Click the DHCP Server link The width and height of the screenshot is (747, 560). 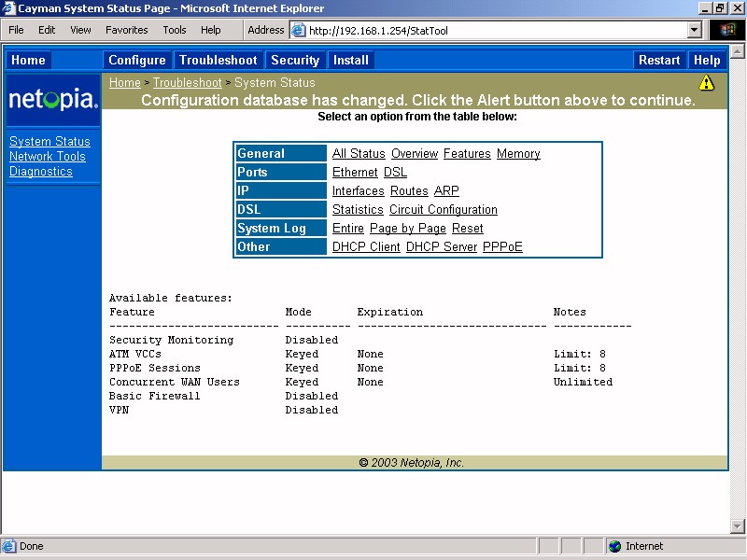[x=442, y=247]
